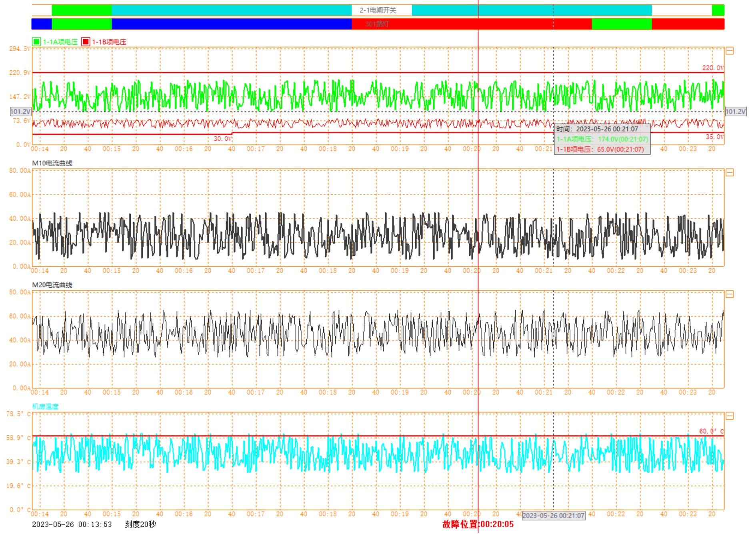Collapse the M10电流曲线 chart panel

(730, 173)
